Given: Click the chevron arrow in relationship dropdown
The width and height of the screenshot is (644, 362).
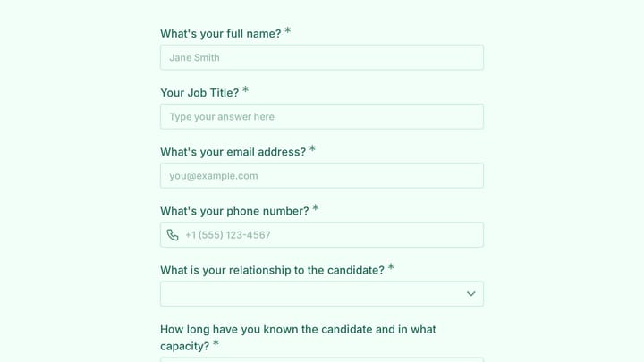Looking at the screenshot, I should [x=470, y=294].
